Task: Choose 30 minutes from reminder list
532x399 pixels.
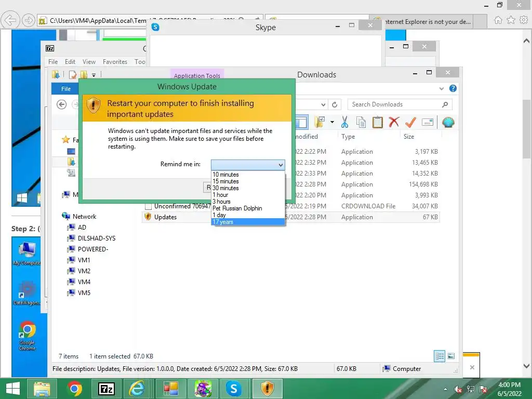Action: (x=248, y=188)
